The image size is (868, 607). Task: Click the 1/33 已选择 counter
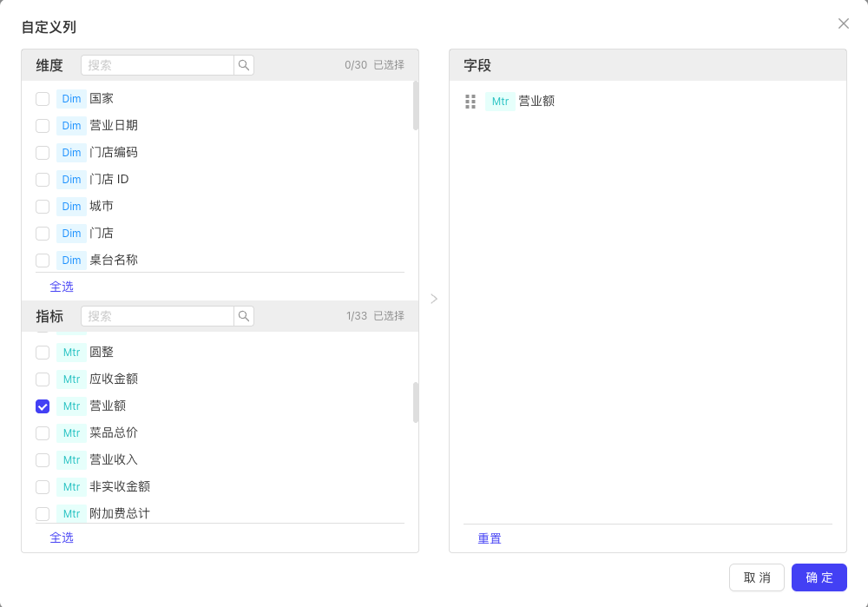[x=375, y=316]
